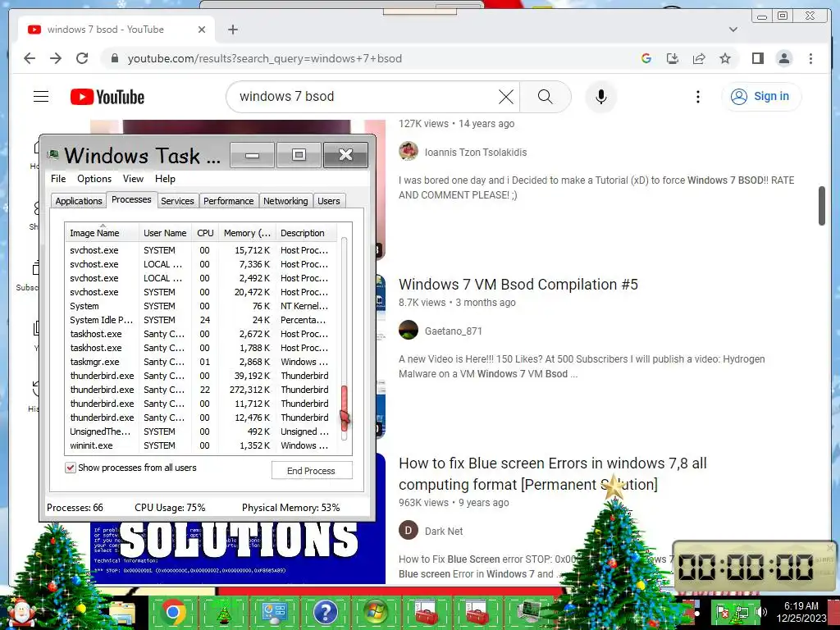Visit the Dark Net channel
The image size is (840, 630).
pyautogui.click(x=444, y=531)
